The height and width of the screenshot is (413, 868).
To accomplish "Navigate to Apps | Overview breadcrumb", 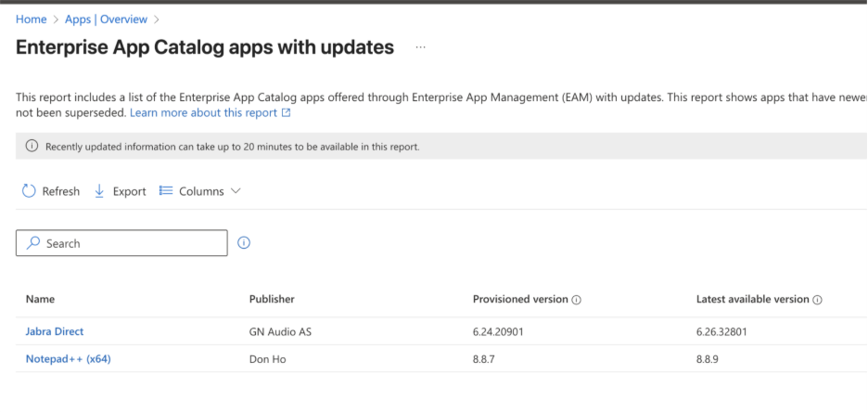I will [x=108, y=19].
